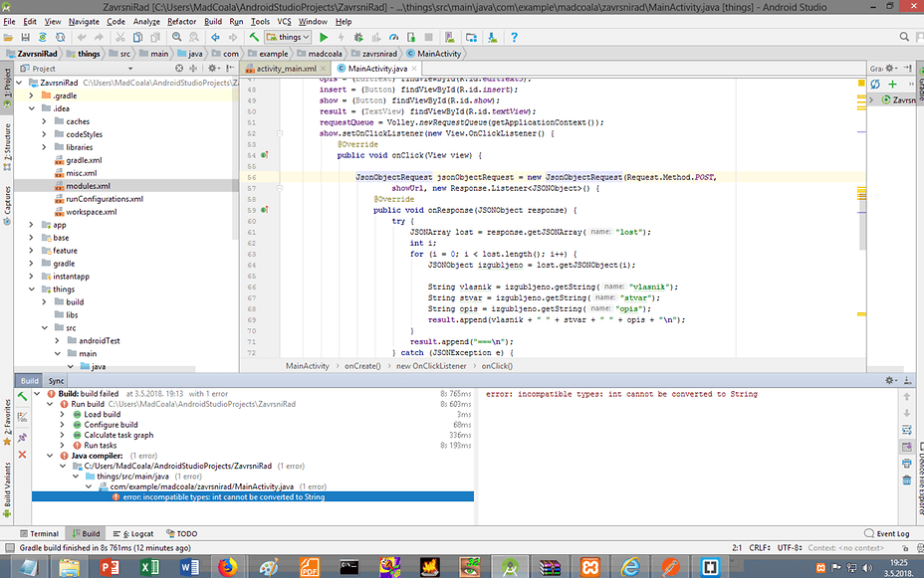Open the File menu
Viewport: 924px width, 578px height.
coord(9,22)
